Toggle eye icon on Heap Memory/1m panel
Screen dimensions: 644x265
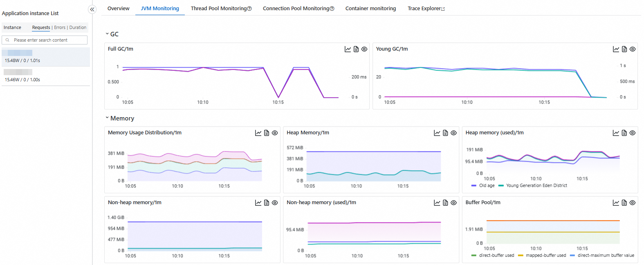[454, 133]
